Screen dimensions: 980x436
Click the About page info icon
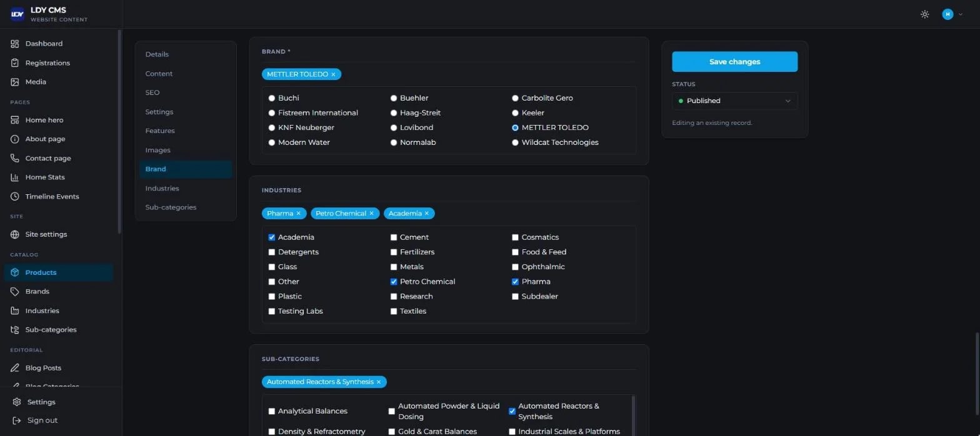point(15,139)
